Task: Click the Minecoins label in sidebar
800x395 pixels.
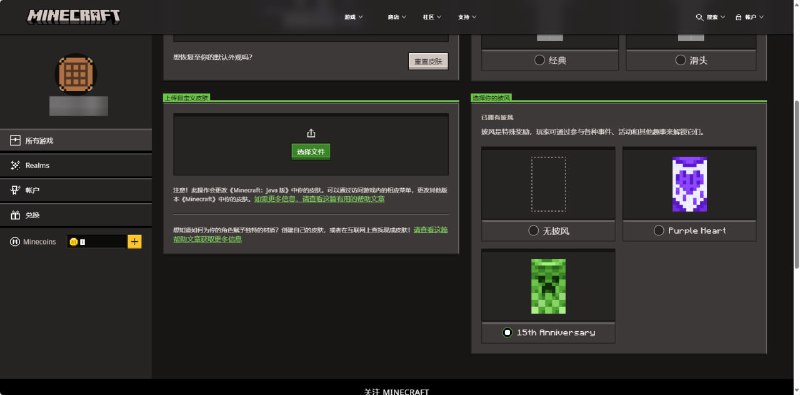Action: pos(40,242)
